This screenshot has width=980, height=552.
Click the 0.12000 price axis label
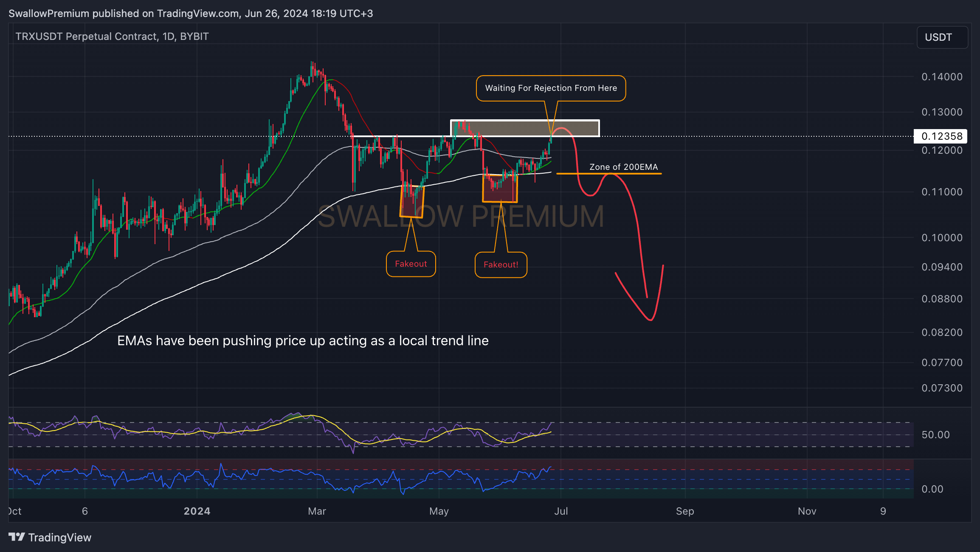pos(942,150)
